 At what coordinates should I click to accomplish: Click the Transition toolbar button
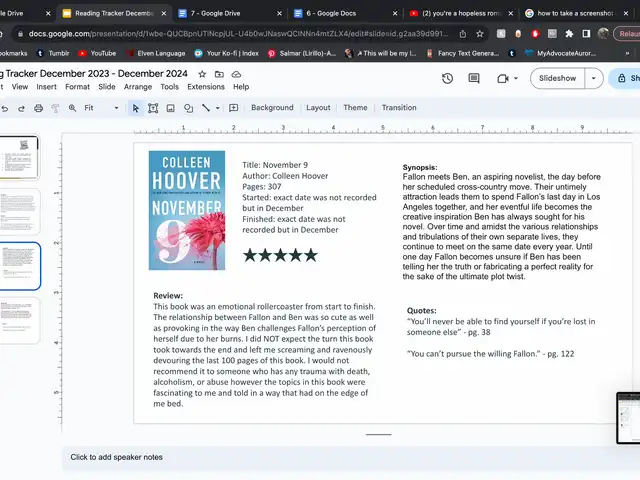point(399,108)
